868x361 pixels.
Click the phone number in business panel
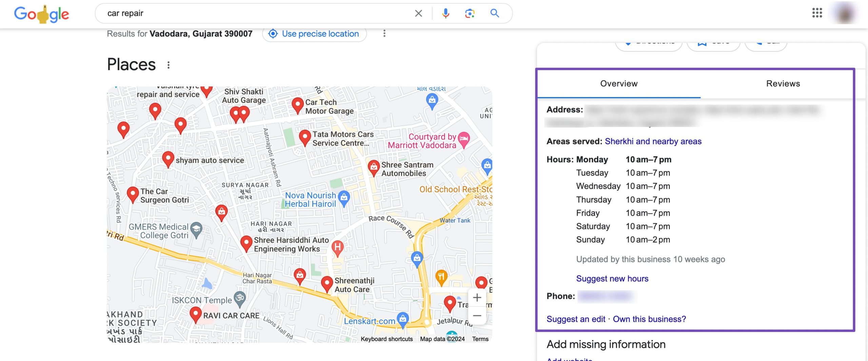coord(606,296)
